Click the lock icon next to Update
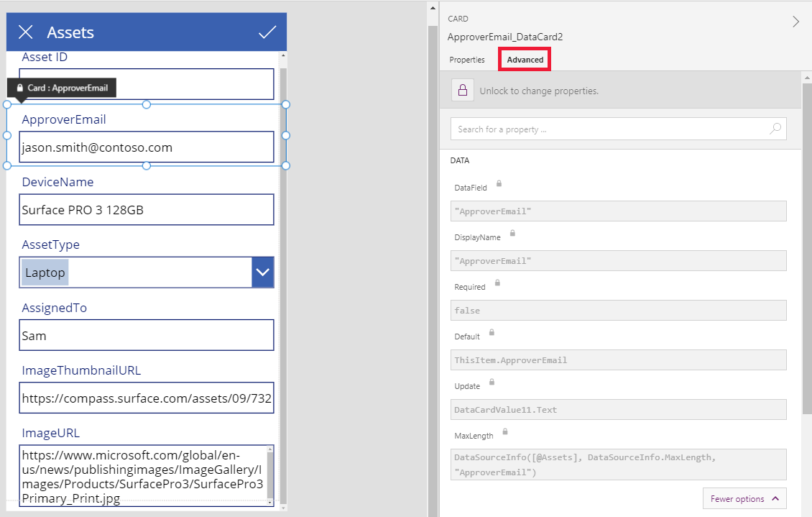The width and height of the screenshot is (812, 517). [x=492, y=383]
